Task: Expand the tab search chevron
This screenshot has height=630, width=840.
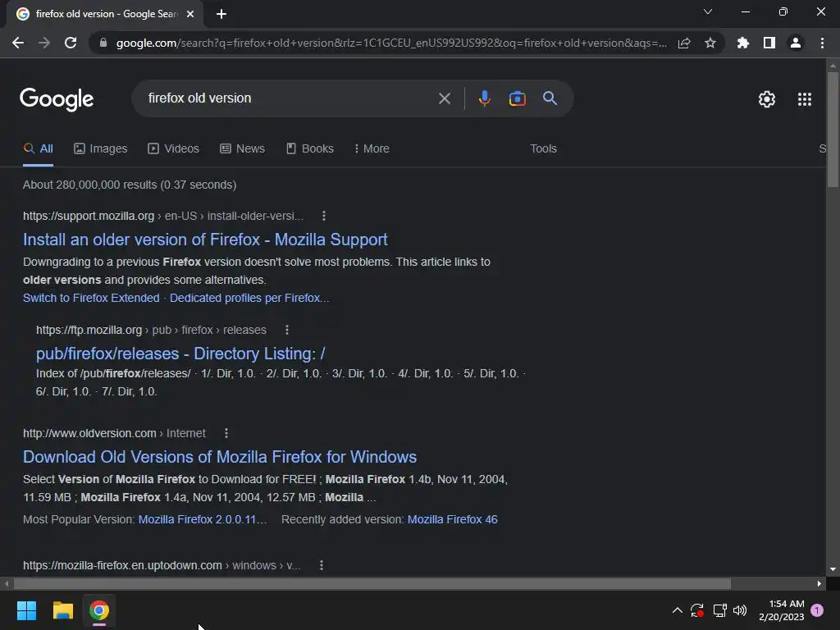Action: tap(708, 11)
